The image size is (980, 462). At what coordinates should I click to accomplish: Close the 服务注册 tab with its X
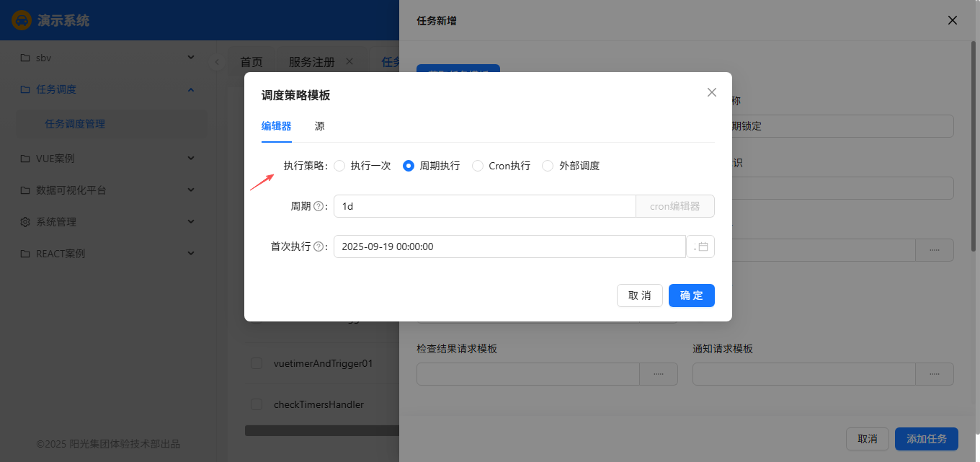[x=349, y=61]
